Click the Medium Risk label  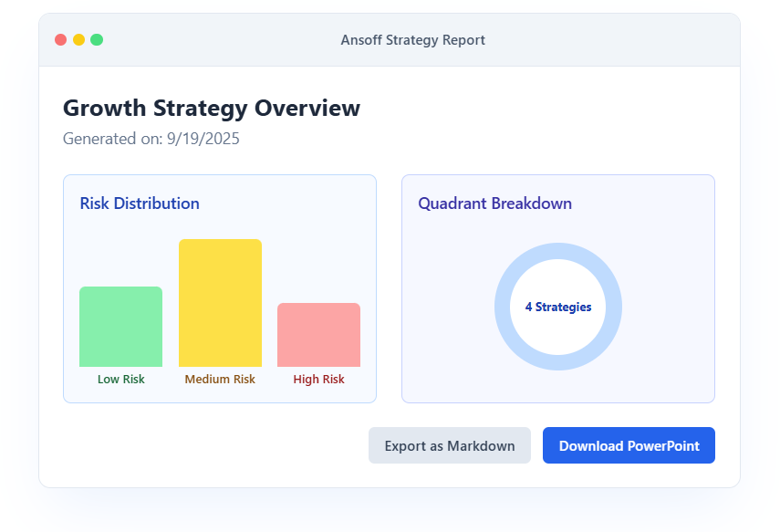click(220, 379)
